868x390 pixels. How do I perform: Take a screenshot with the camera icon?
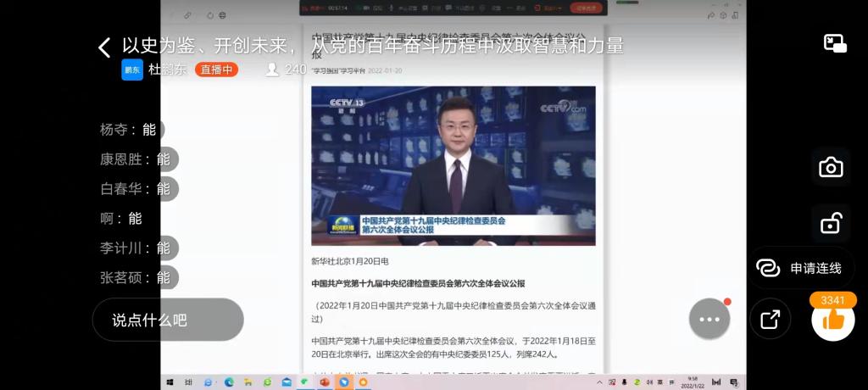click(831, 168)
